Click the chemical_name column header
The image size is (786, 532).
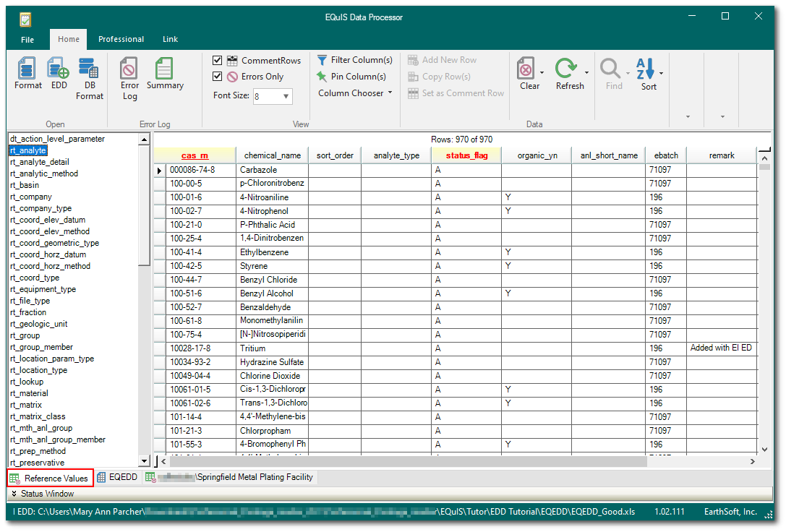[x=272, y=155]
